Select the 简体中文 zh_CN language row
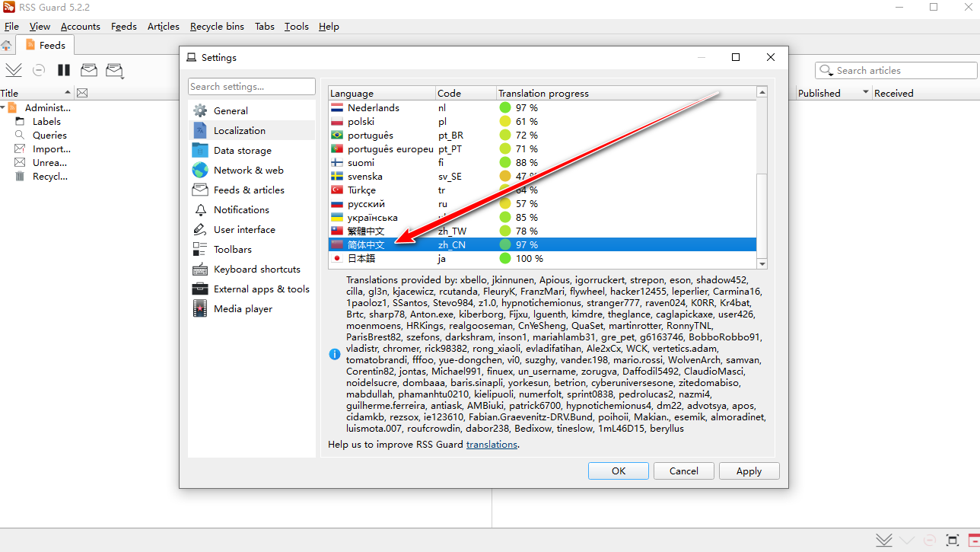The height and width of the screenshot is (552, 980). click(x=542, y=244)
